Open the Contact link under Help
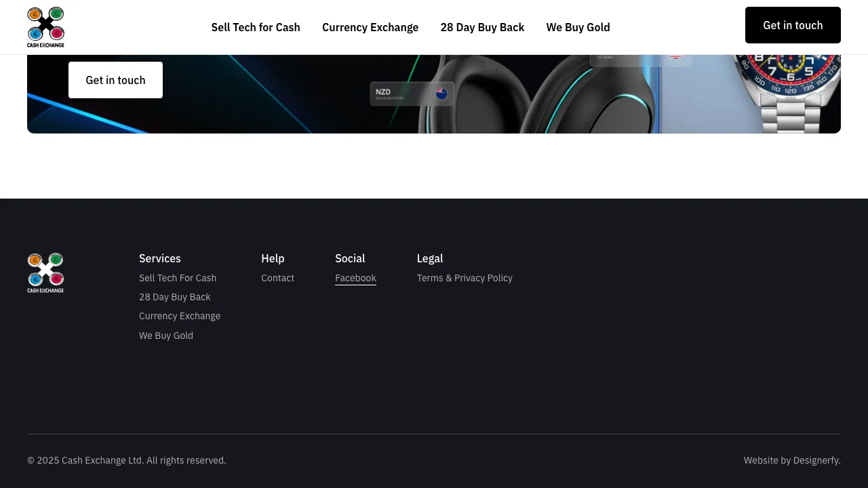The image size is (868, 488). tap(277, 278)
